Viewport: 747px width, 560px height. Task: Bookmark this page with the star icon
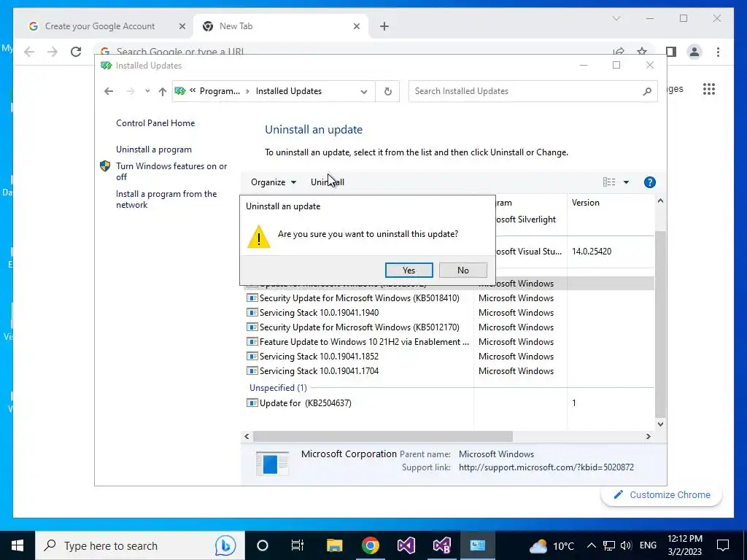pyautogui.click(x=642, y=52)
